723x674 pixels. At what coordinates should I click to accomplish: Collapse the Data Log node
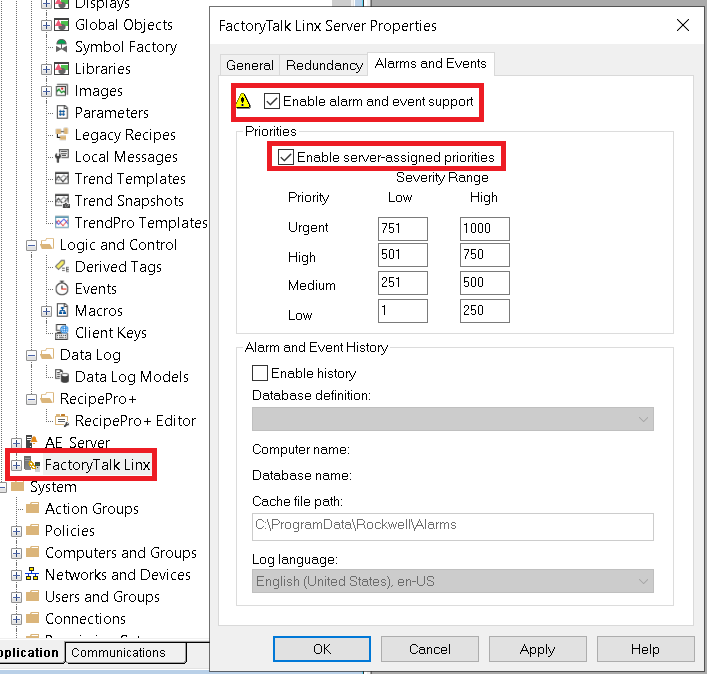[x=31, y=355]
